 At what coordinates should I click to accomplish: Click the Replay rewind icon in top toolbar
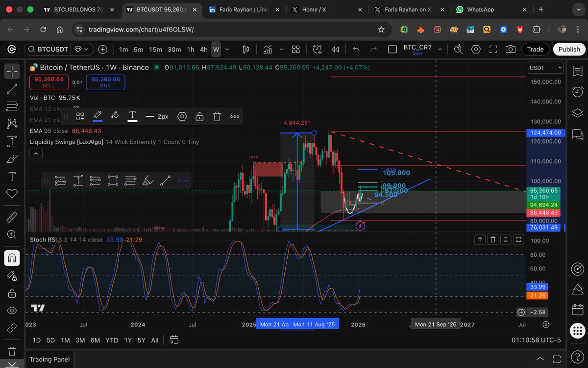tap(336, 49)
